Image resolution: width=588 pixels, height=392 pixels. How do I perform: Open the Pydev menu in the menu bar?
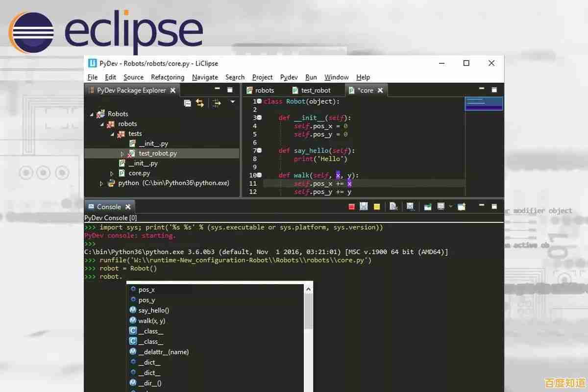289,77
